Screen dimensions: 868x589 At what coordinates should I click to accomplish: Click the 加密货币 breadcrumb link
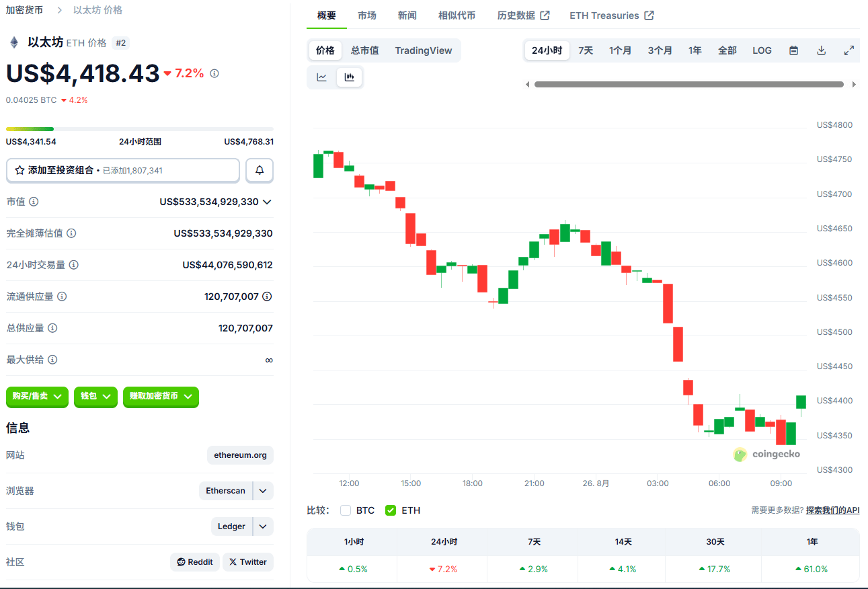coord(25,10)
